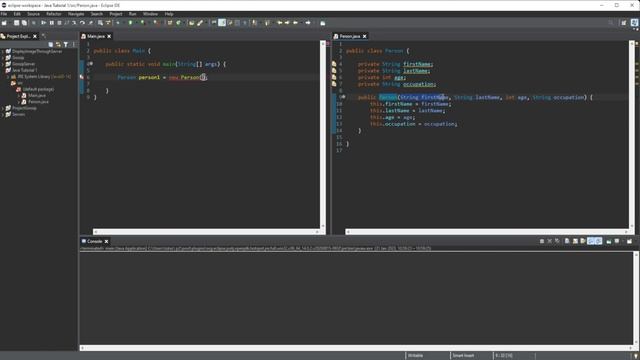Open the Project menu

pos(116,14)
